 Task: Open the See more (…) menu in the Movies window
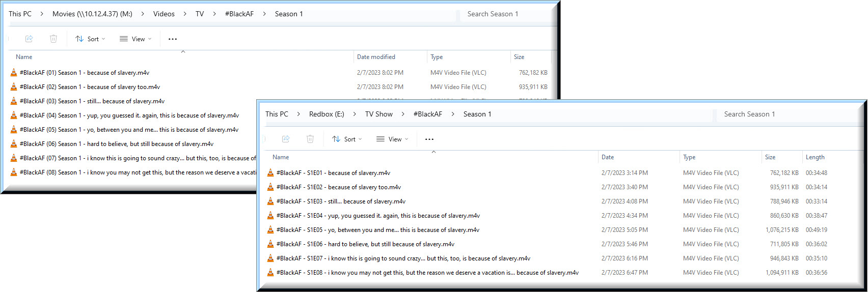(173, 39)
